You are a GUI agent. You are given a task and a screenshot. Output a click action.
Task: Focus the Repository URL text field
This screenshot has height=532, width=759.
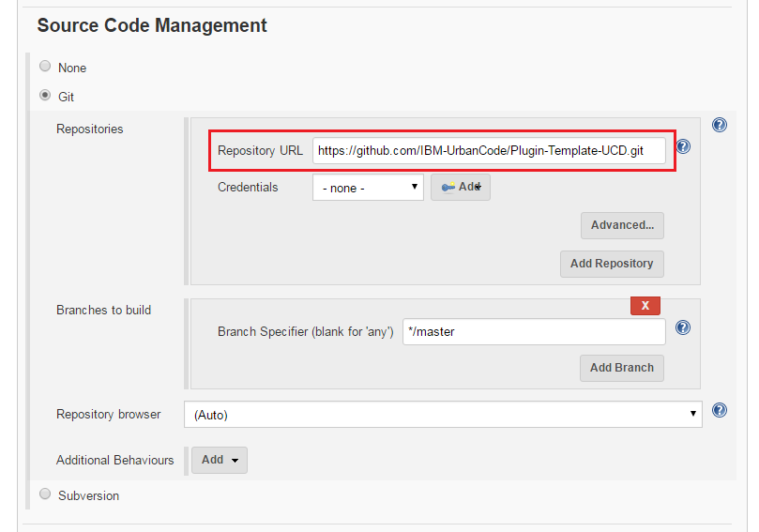[489, 150]
